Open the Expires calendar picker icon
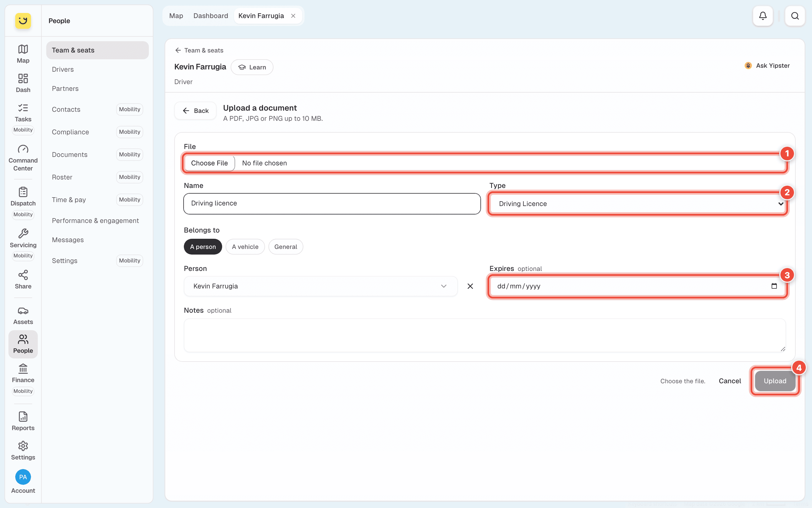812x508 pixels. click(x=774, y=286)
